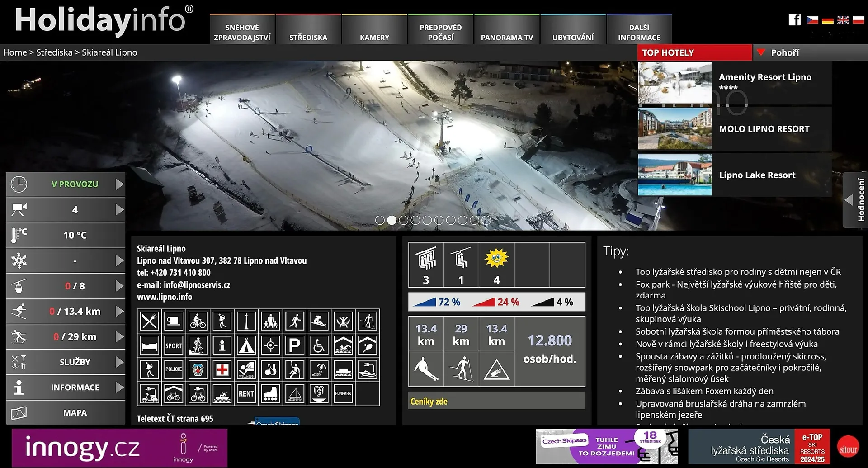This screenshot has height=468, width=868.
Task: Click the Ceníky zde link
Action: click(x=429, y=402)
